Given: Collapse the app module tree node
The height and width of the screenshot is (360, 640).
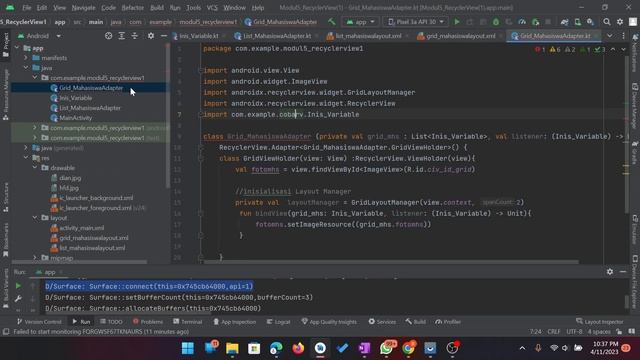Looking at the screenshot, I should 17,48.
